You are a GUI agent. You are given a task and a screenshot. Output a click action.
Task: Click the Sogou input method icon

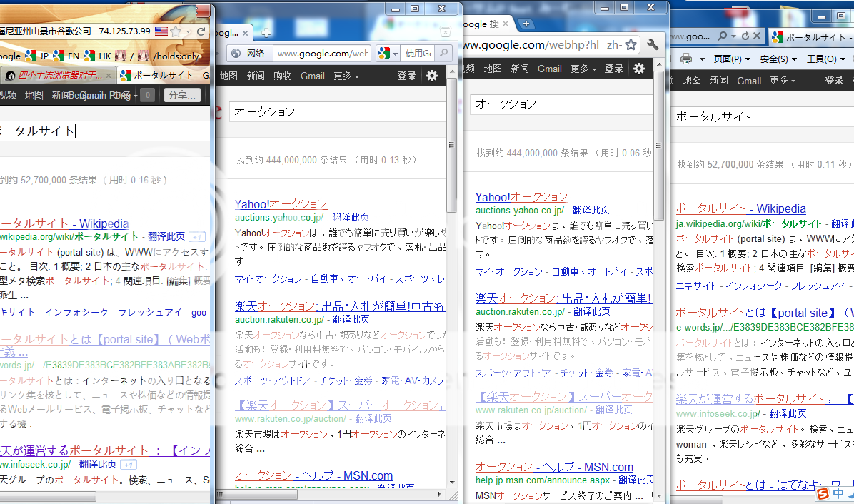[x=823, y=494]
